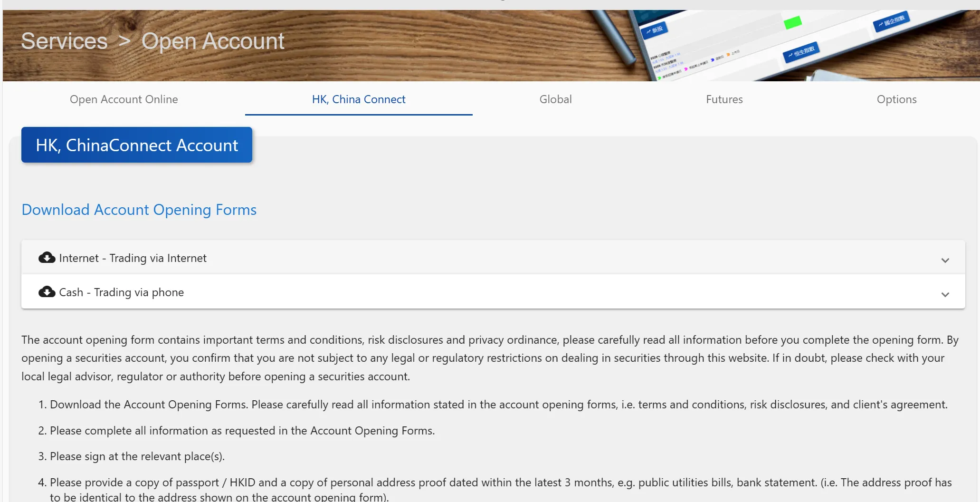
Task: Switch to the Options tab
Action: [x=896, y=99]
